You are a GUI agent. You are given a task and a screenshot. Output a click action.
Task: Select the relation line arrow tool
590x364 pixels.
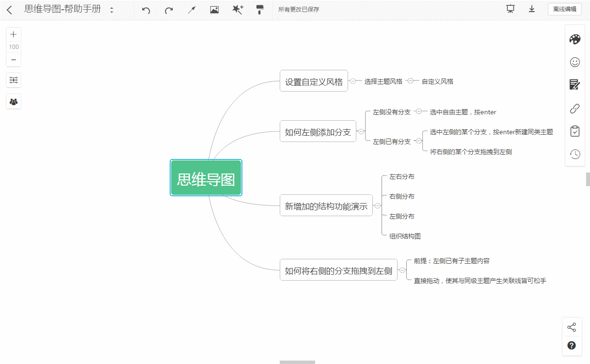pyautogui.click(x=191, y=10)
